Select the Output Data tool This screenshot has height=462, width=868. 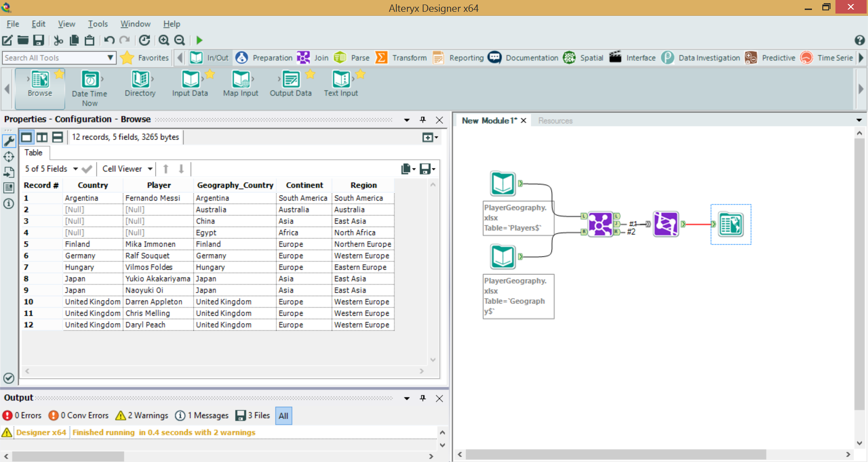pyautogui.click(x=291, y=84)
